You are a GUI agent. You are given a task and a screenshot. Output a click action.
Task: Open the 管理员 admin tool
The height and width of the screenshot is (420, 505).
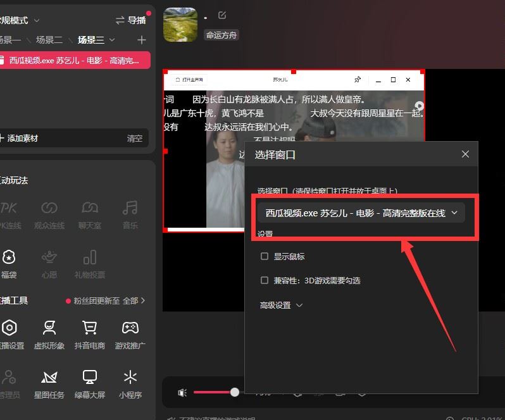point(9,384)
